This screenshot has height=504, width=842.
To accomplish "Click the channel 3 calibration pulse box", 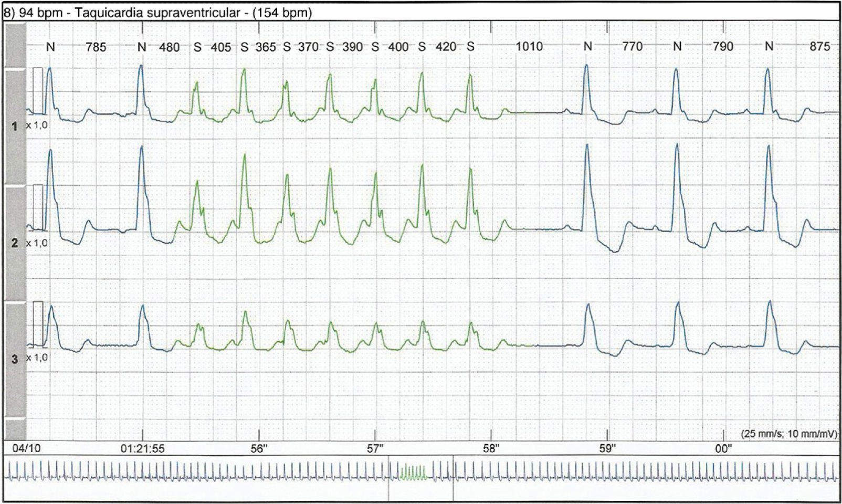I will [x=38, y=324].
